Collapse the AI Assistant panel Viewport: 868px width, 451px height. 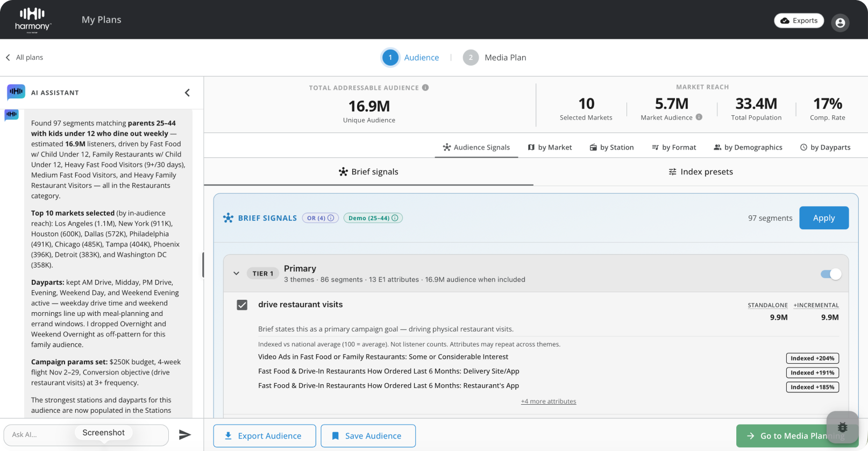(x=187, y=93)
